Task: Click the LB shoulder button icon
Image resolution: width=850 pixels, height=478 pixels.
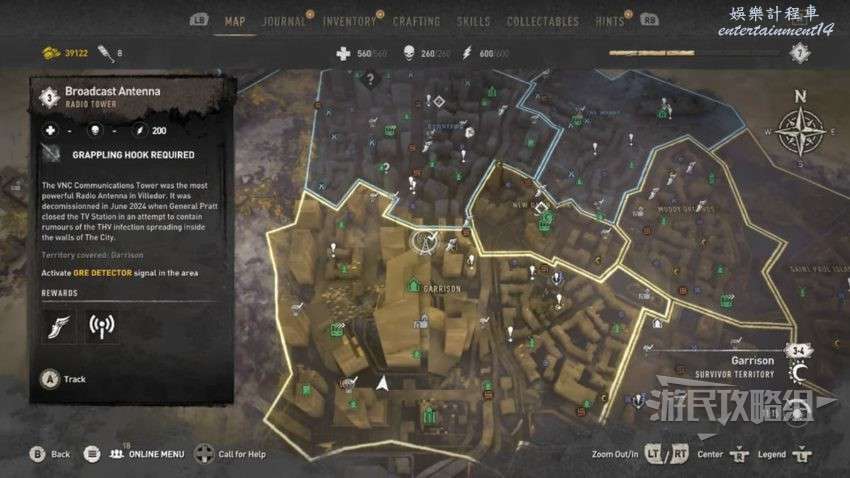Action: point(199,20)
